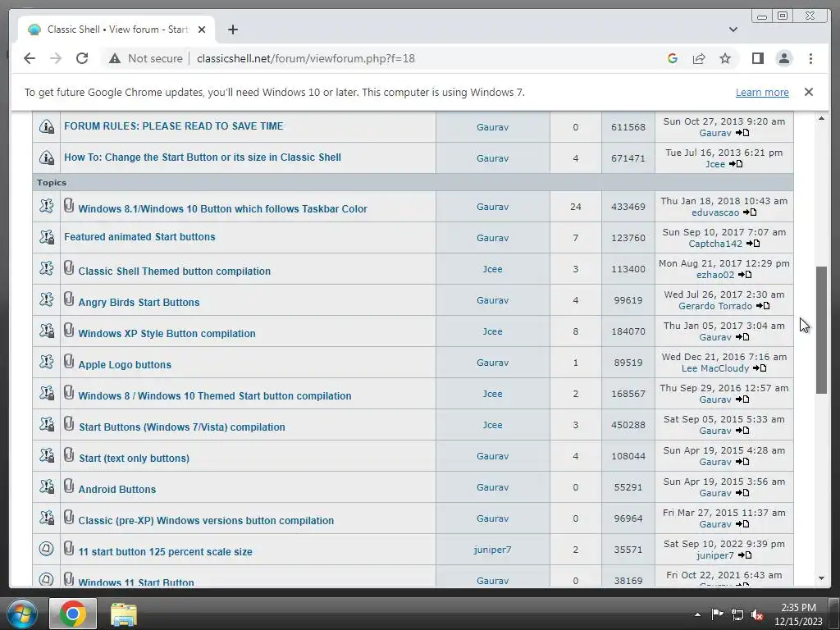
Task: Click the page scrollbar up arrow
Action: [821, 118]
